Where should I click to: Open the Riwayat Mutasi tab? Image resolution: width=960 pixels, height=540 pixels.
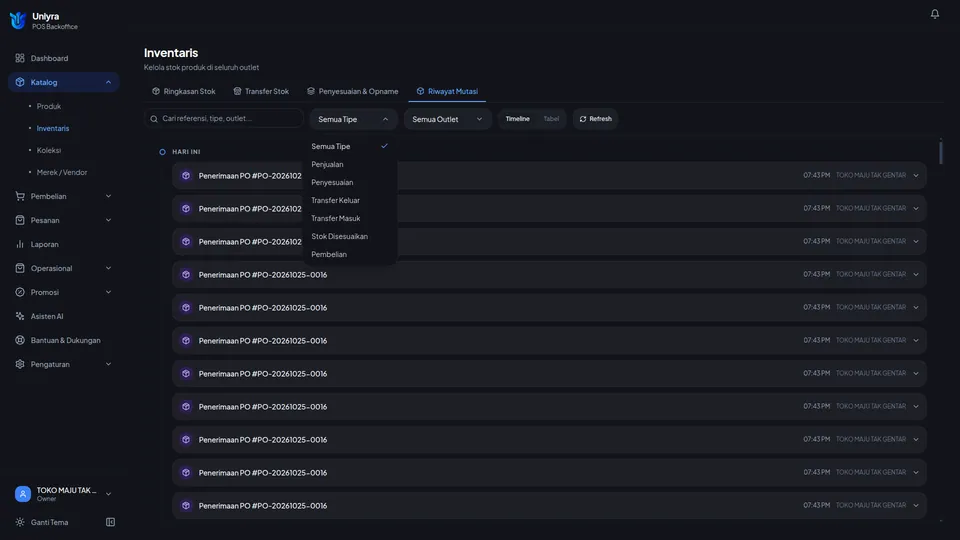tap(448, 91)
